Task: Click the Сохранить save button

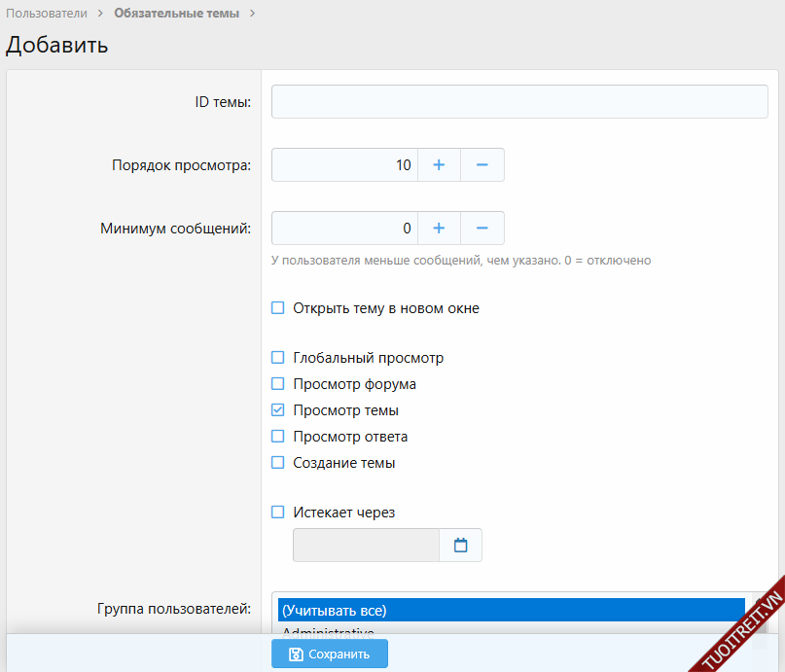Action: [x=330, y=654]
